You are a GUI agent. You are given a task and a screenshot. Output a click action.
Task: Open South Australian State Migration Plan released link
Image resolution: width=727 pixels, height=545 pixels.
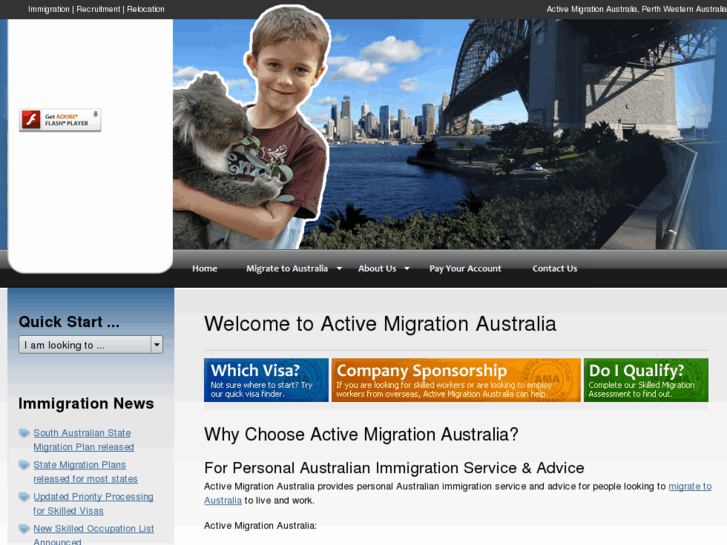[x=83, y=440]
